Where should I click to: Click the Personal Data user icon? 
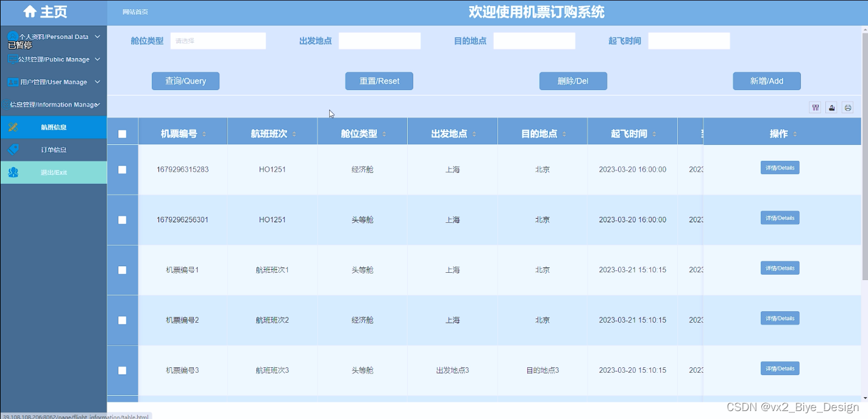point(13,37)
